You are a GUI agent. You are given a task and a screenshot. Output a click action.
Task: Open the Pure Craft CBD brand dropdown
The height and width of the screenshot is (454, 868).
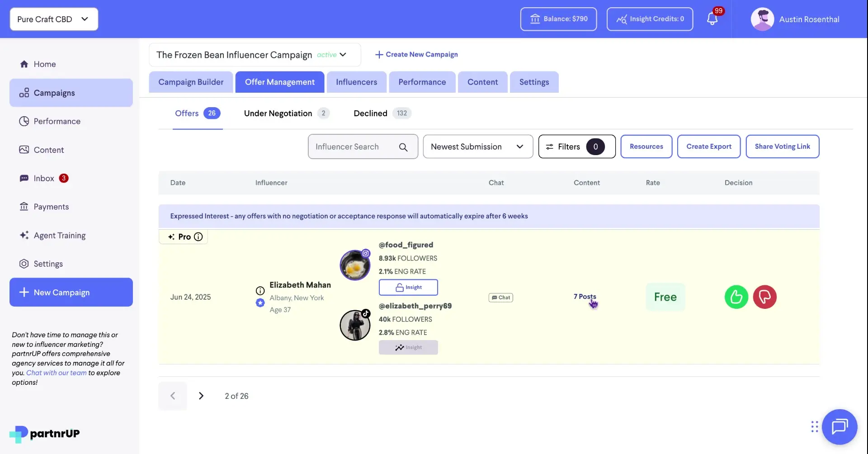(53, 19)
